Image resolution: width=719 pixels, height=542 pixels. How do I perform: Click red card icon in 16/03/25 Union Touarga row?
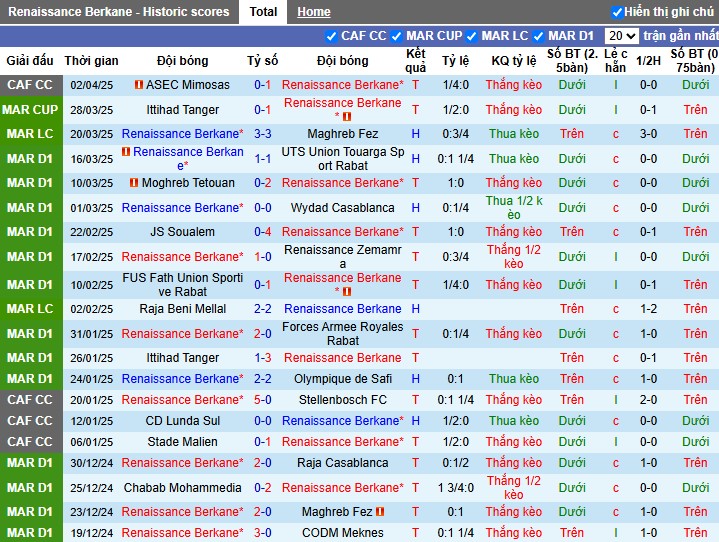126,151
